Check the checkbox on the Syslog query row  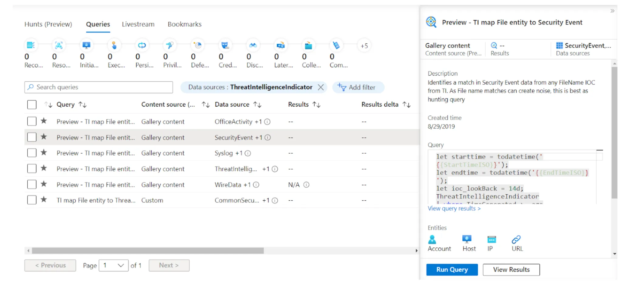click(32, 153)
